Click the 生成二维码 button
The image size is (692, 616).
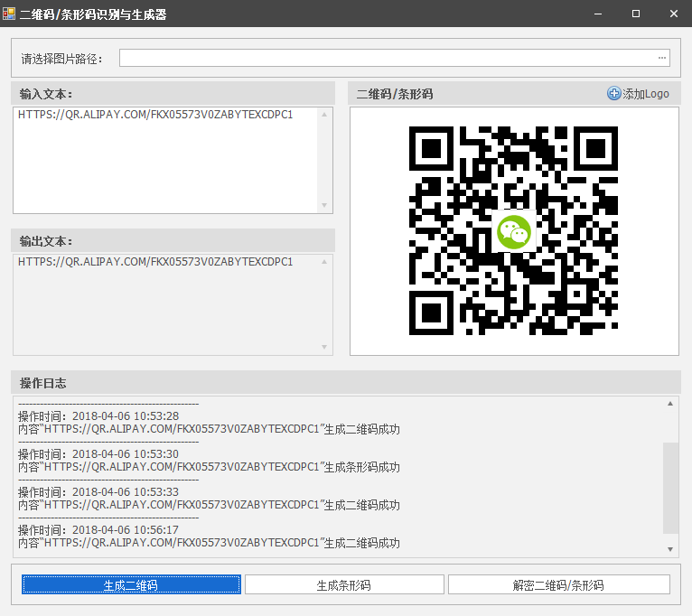click(x=131, y=584)
